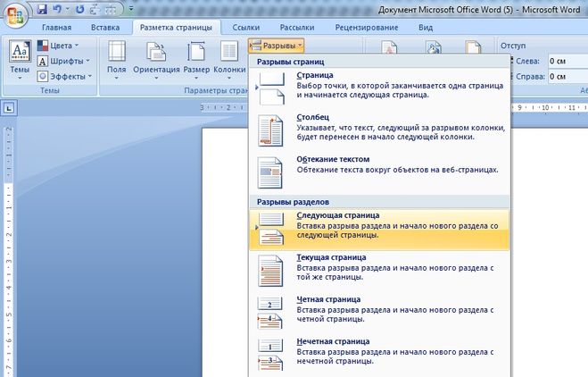Click the Redo icon in quick access toolbar
This screenshot has height=377, width=588.
tap(80, 10)
